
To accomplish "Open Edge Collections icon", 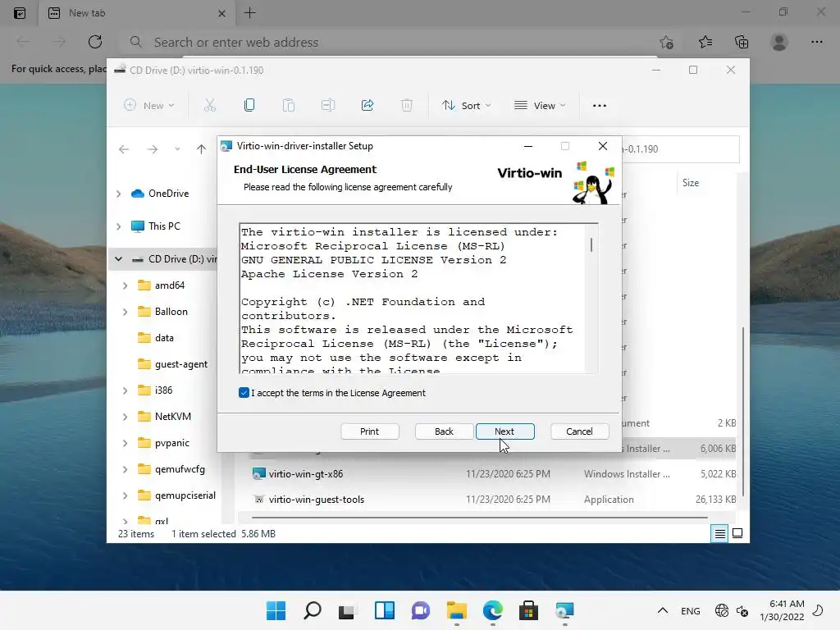I will click(x=742, y=43).
